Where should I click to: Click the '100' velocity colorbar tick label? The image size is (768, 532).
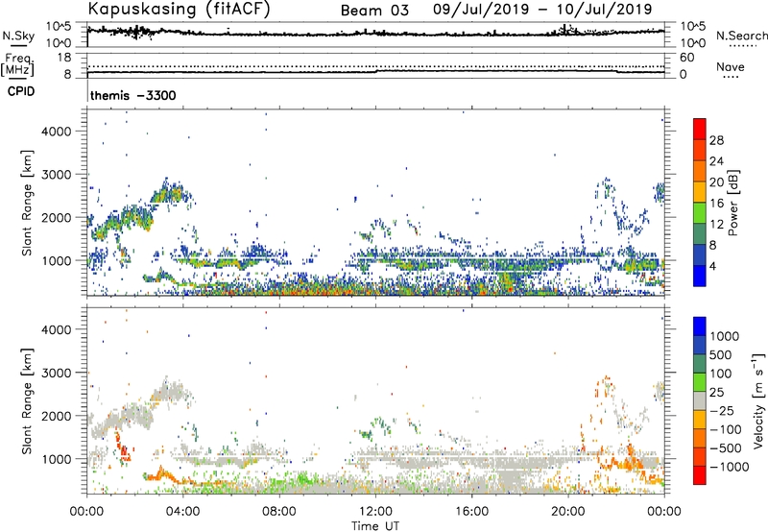(x=721, y=374)
